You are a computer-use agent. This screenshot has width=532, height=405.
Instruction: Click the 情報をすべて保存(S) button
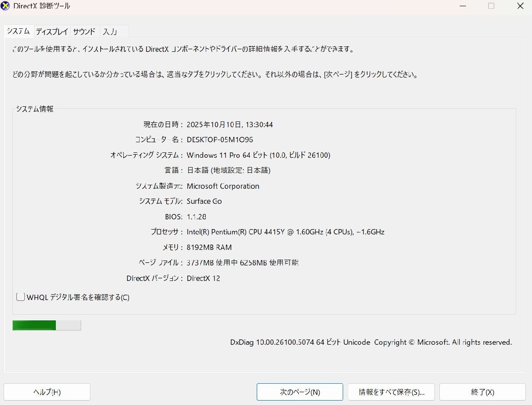(391, 392)
